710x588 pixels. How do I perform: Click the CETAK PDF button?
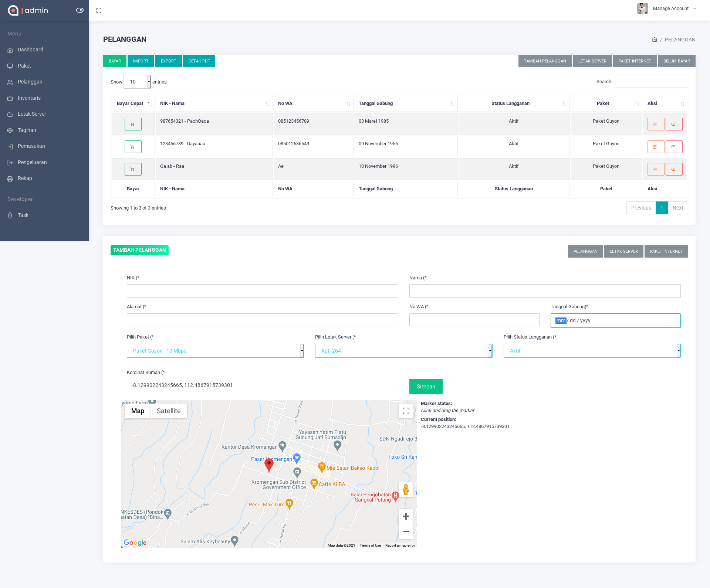point(199,61)
